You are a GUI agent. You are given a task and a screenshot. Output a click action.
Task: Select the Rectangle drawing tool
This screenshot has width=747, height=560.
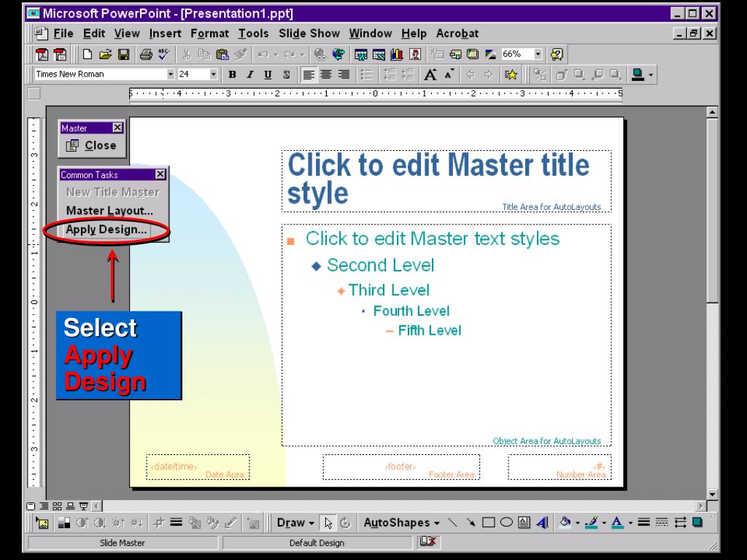(488, 523)
